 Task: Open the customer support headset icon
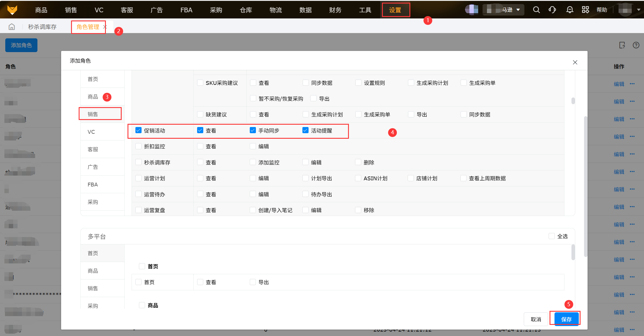coord(552,10)
